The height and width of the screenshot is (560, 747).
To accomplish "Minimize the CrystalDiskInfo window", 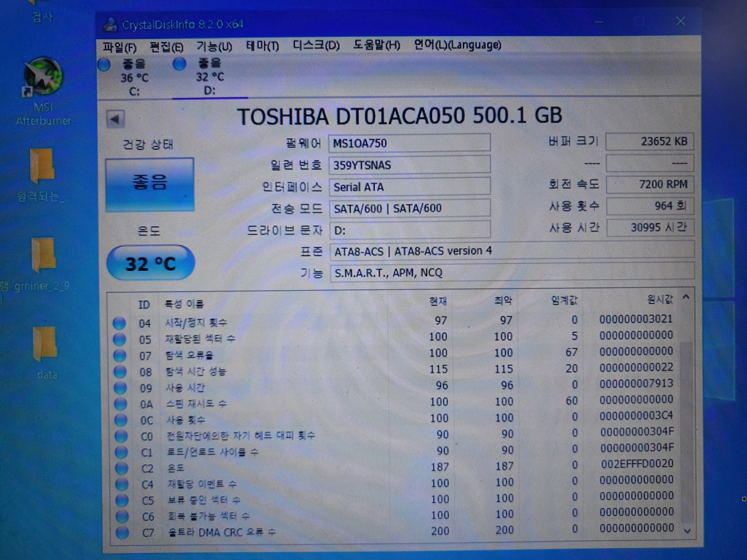I will pos(599,22).
